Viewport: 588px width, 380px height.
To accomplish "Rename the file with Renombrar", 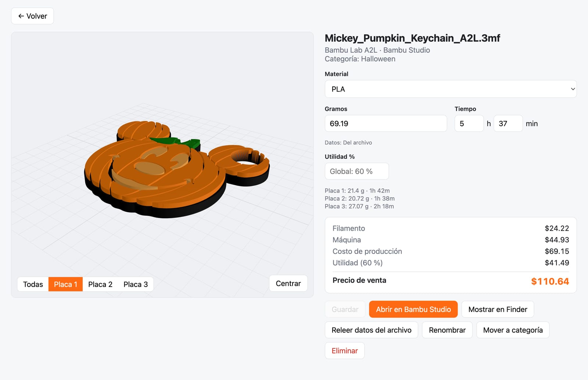I will click(447, 330).
